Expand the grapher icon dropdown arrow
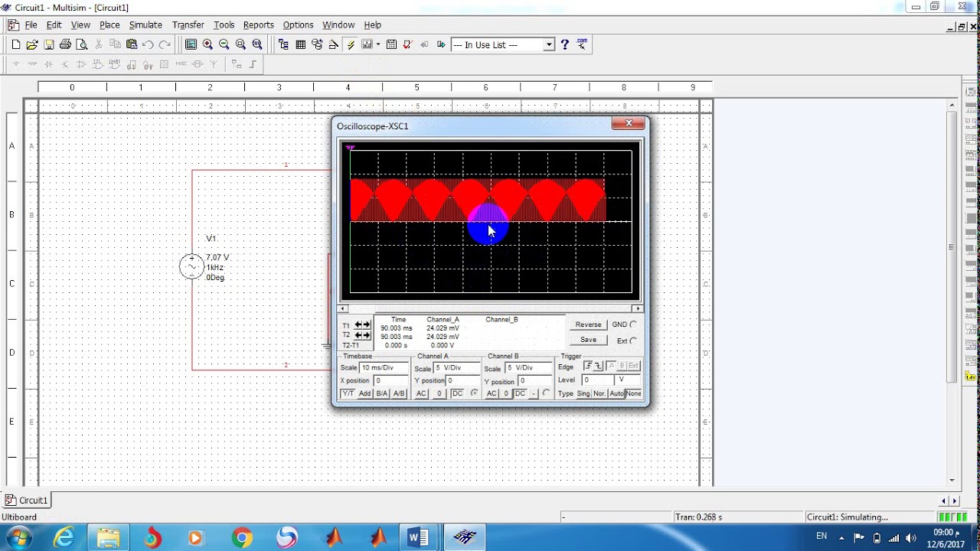The image size is (980, 551). click(378, 44)
